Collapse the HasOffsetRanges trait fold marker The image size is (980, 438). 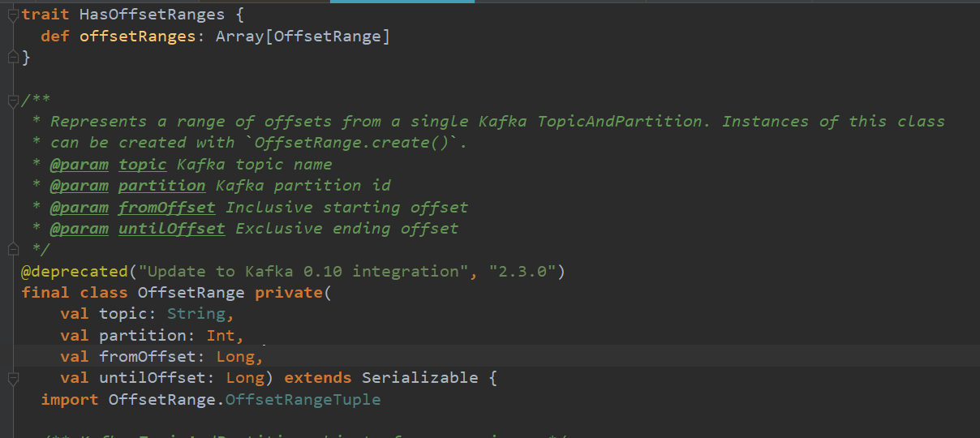click(x=12, y=15)
